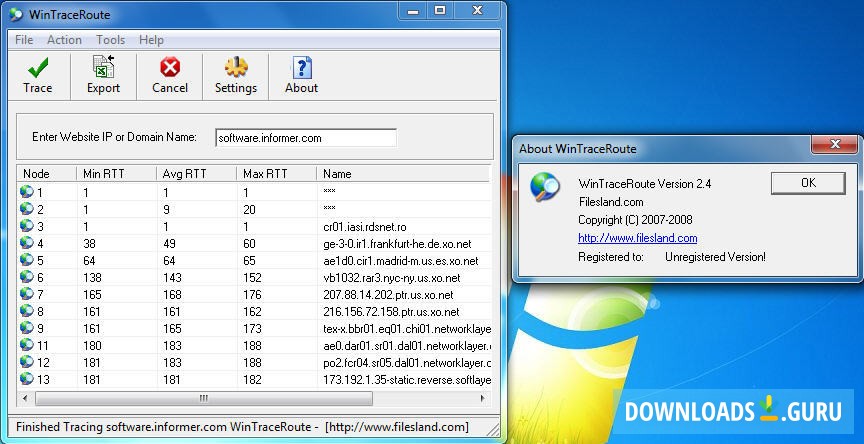The width and height of the screenshot is (864, 444).
Task: Click the horizontal scrollbar left arrow
Action: 25,398
